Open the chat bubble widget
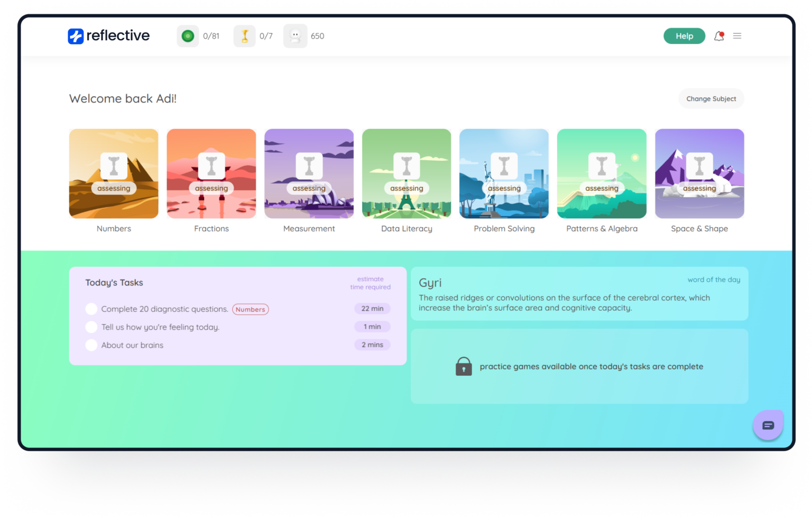Image resolution: width=812 pixels, height=518 pixels. click(768, 425)
